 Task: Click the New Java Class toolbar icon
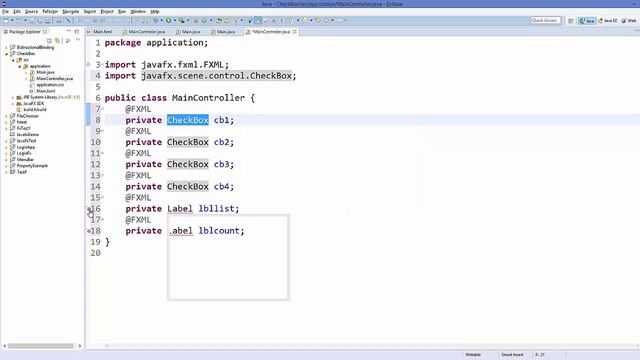pyautogui.click(x=204, y=20)
